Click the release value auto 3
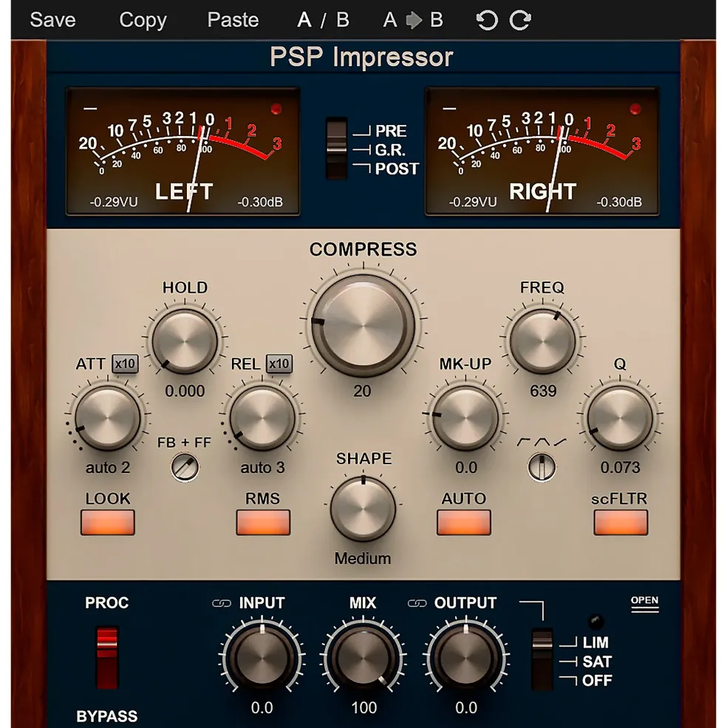This screenshot has height=728, width=727. coord(262,468)
